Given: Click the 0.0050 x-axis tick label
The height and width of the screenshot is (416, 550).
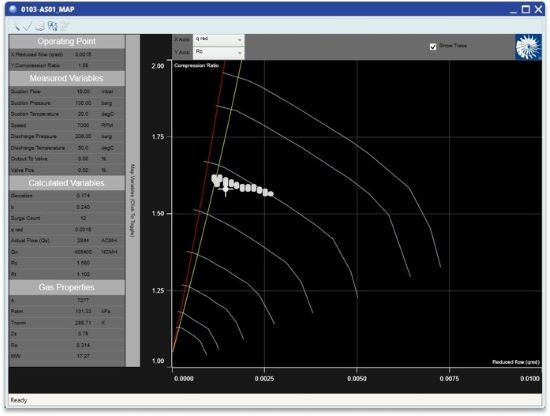Looking at the screenshot, I should (357, 378).
